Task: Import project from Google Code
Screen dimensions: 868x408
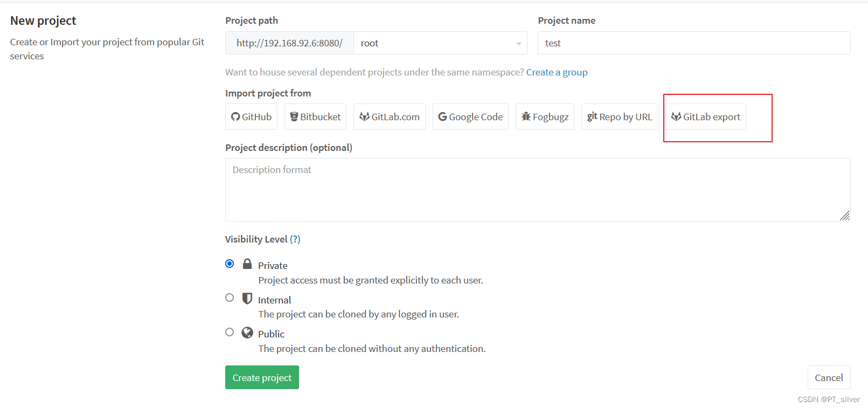Action: point(470,117)
